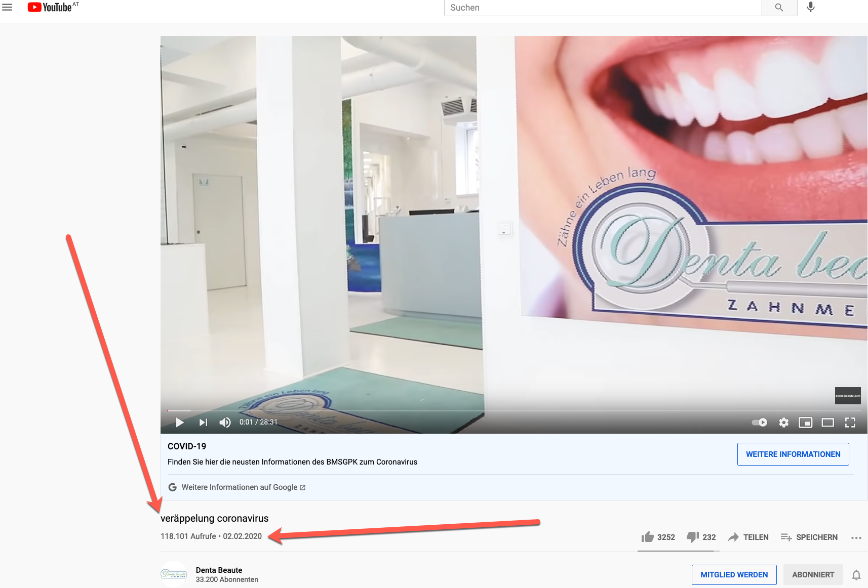Start voice search with microphone
The image size is (868, 588).
click(x=811, y=7)
